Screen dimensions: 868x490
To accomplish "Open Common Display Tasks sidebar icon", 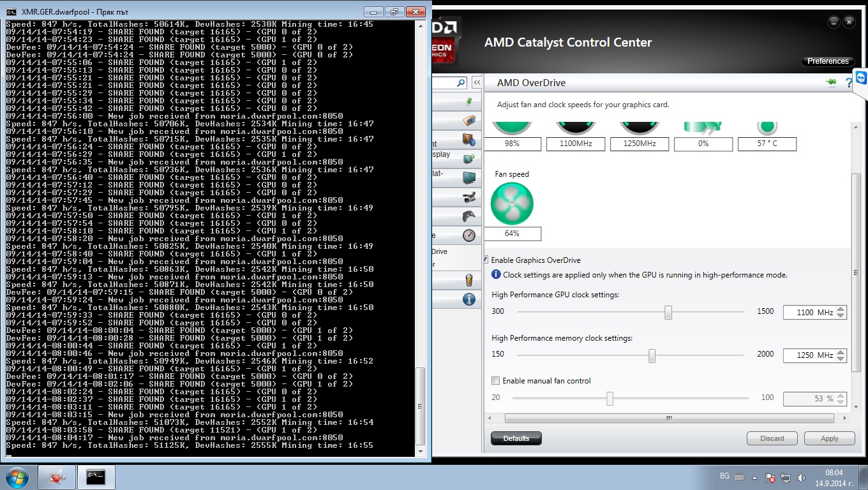I will [469, 158].
